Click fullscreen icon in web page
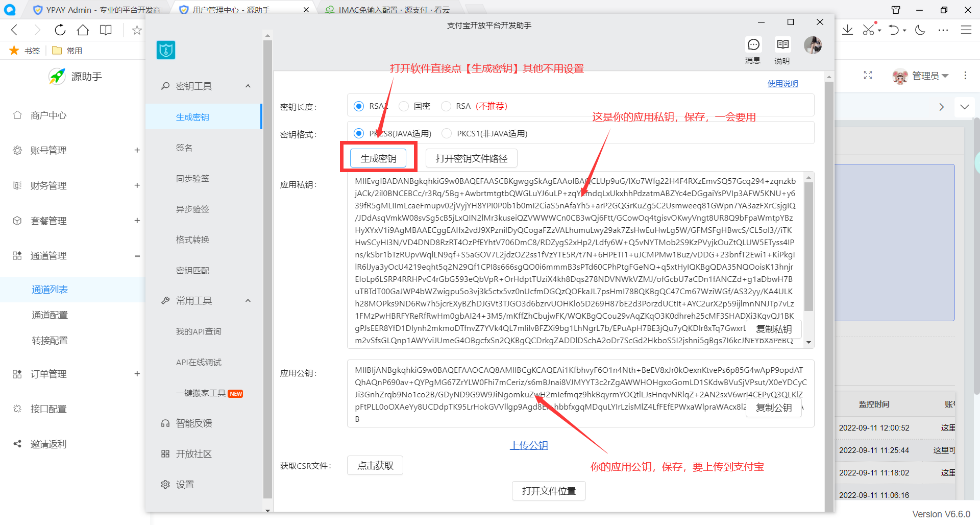980x525 pixels. pyautogui.click(x=868, y=75)
